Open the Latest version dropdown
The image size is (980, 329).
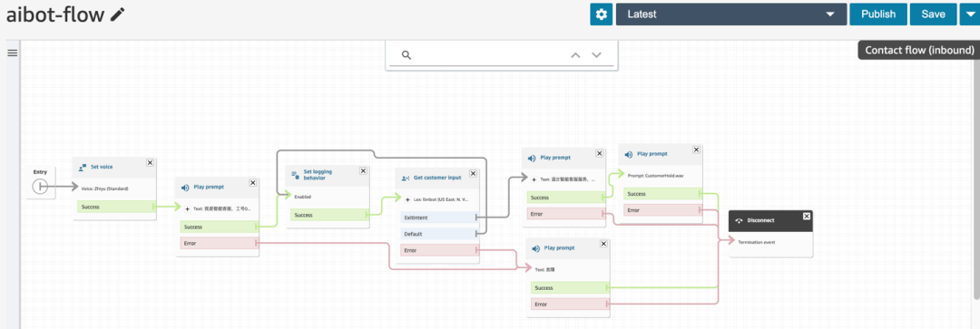click(731, 15)
